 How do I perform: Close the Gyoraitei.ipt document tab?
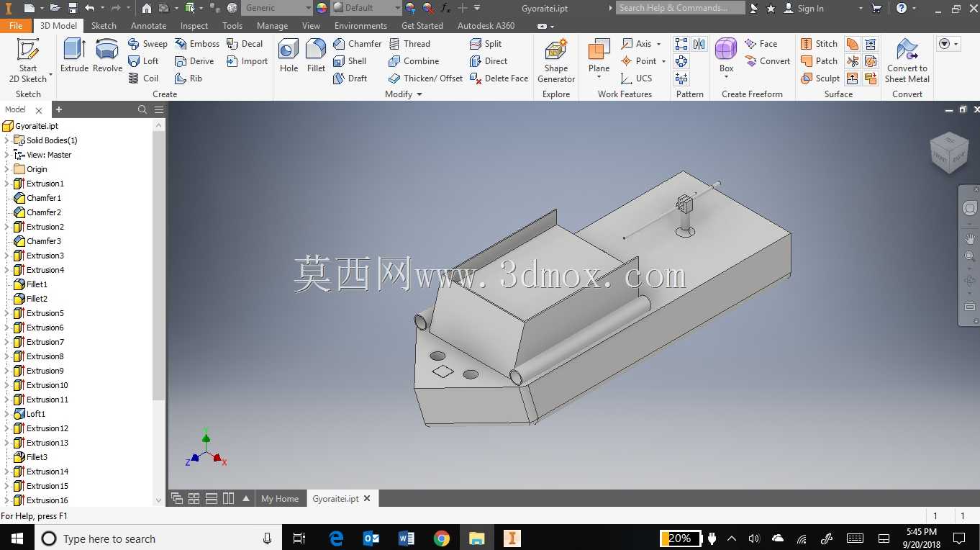[x=367, y=498]
